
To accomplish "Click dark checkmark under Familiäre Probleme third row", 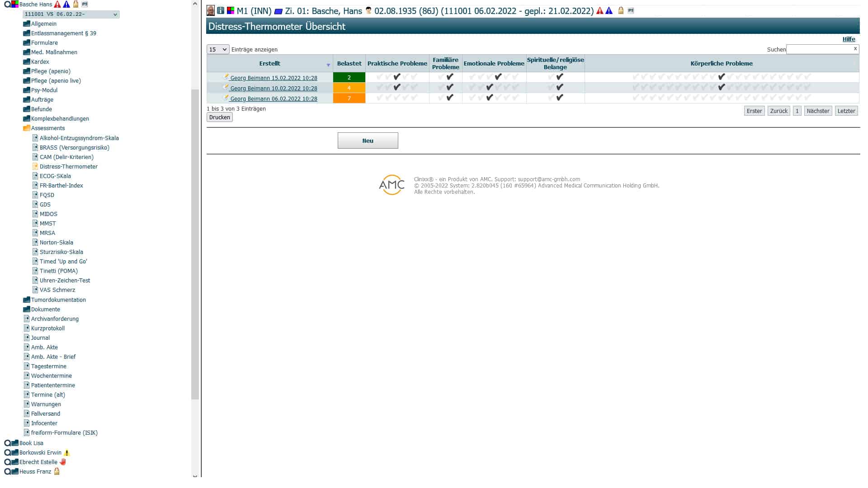I will tap(450, 98).
